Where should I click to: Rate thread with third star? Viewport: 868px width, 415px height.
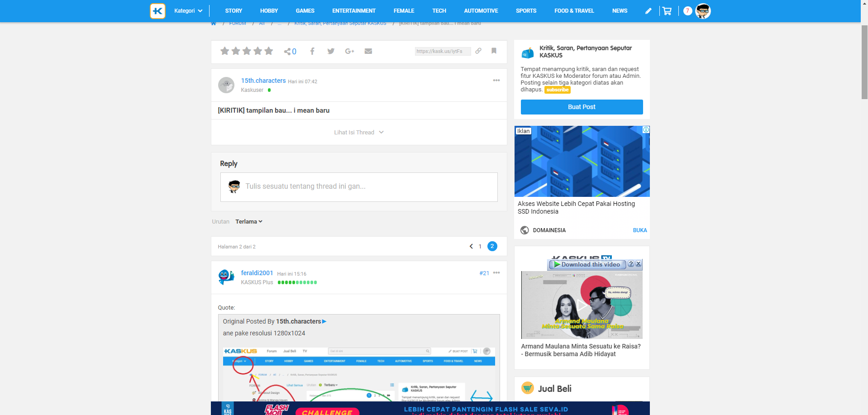(247, 51)
